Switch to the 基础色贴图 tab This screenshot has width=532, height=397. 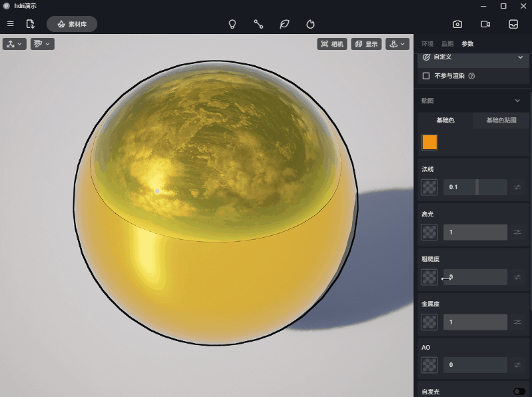[x=501, y=121]
